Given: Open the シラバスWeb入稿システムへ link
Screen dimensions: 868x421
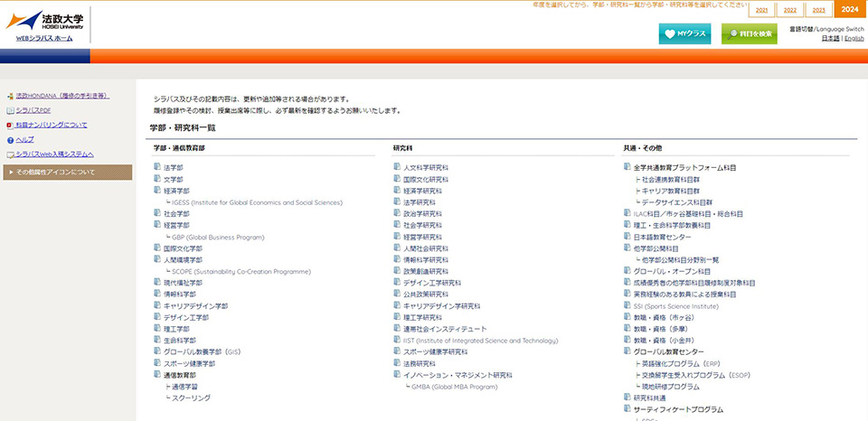Looking at the screenshot, I should coord(61,154).
